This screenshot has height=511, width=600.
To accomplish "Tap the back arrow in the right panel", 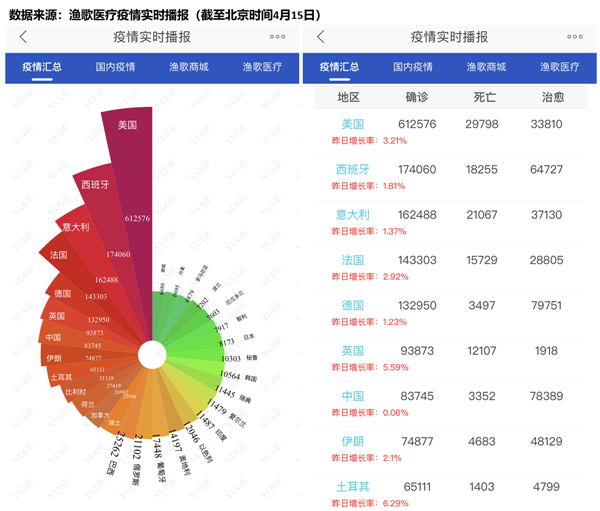I will coord(321,37).
